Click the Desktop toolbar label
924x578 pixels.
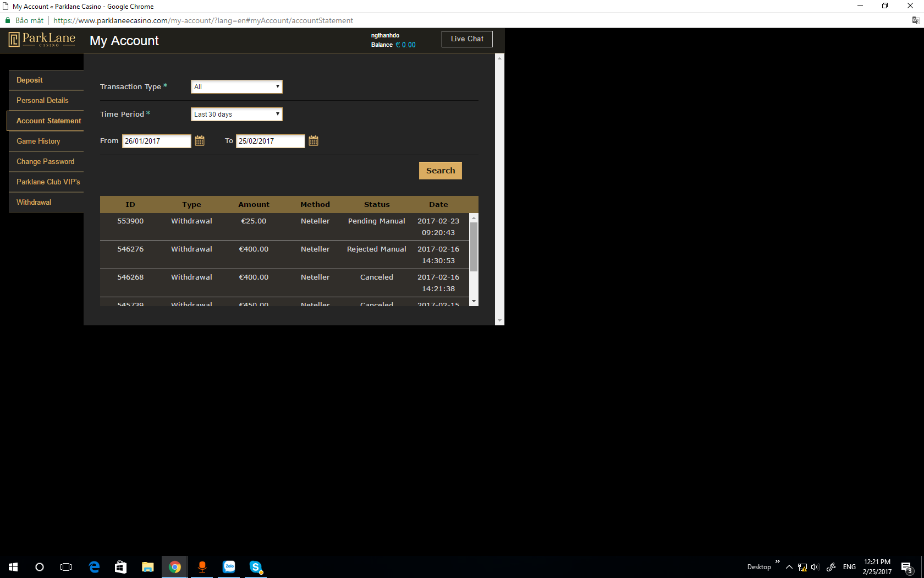point(759,567)
